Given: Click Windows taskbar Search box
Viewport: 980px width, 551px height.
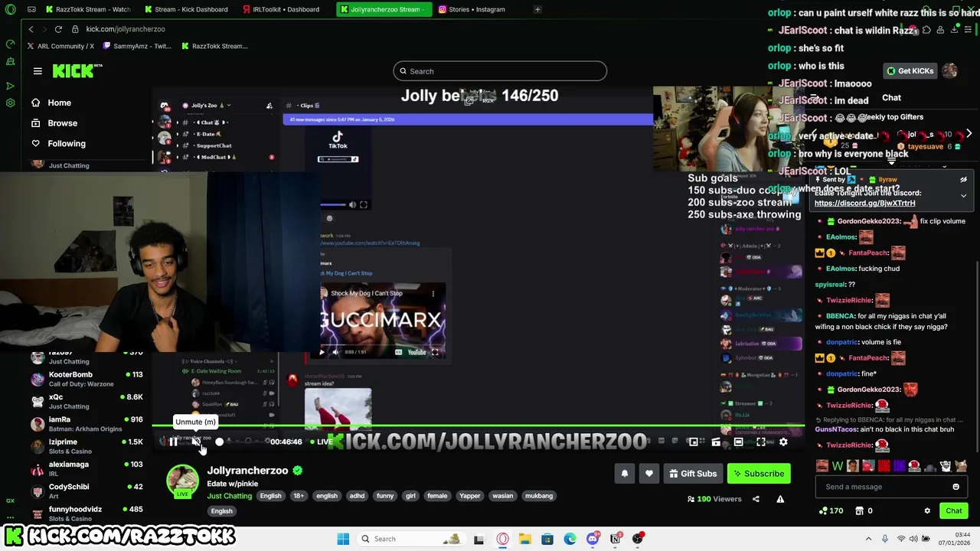Looking at the screenshot, I should [x=410, y=539].
